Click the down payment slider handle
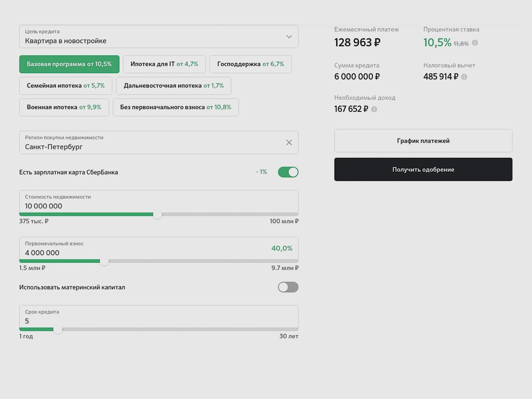 coord(104,261)
